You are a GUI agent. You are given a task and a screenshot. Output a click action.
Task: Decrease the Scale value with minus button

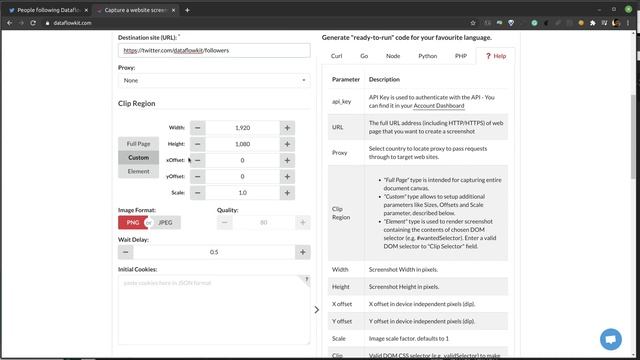point(198,193)
